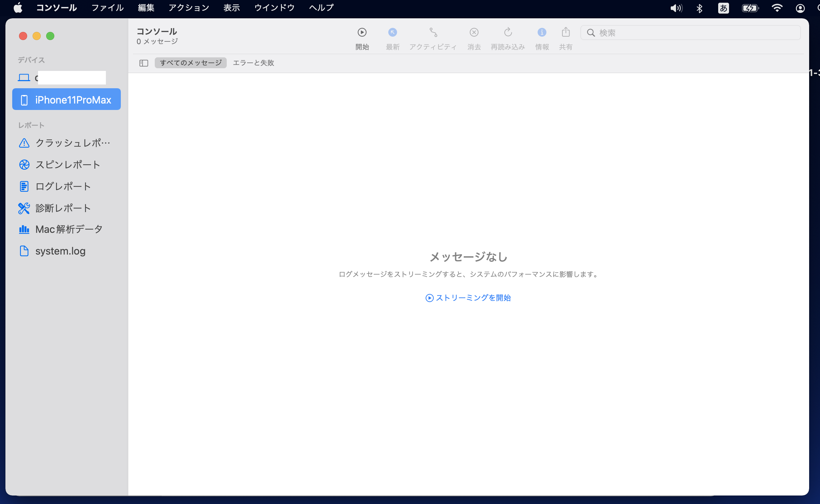
Task: Open the Japanese input source menu bar icon
Action: click(723, 8)
